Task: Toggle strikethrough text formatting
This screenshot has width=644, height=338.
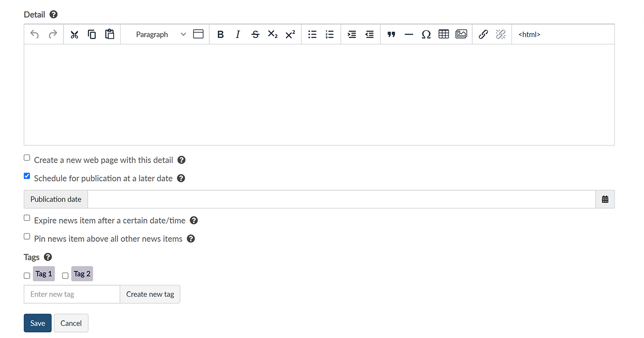Action: (255, 34)
